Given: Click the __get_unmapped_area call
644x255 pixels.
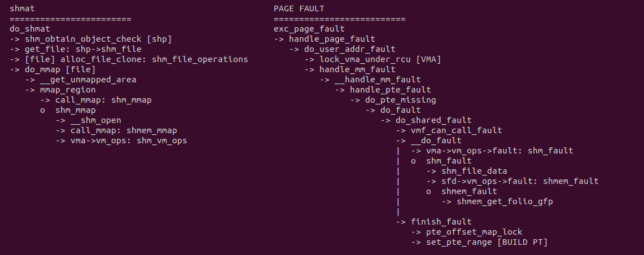Looking at the screenshot, I should click(88, 80).
